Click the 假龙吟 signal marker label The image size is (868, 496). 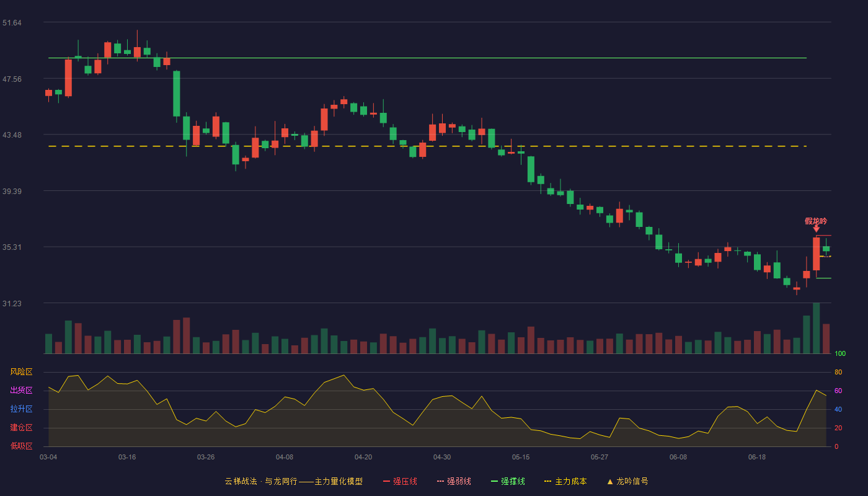pyautogui.click(x=816, y=221)
